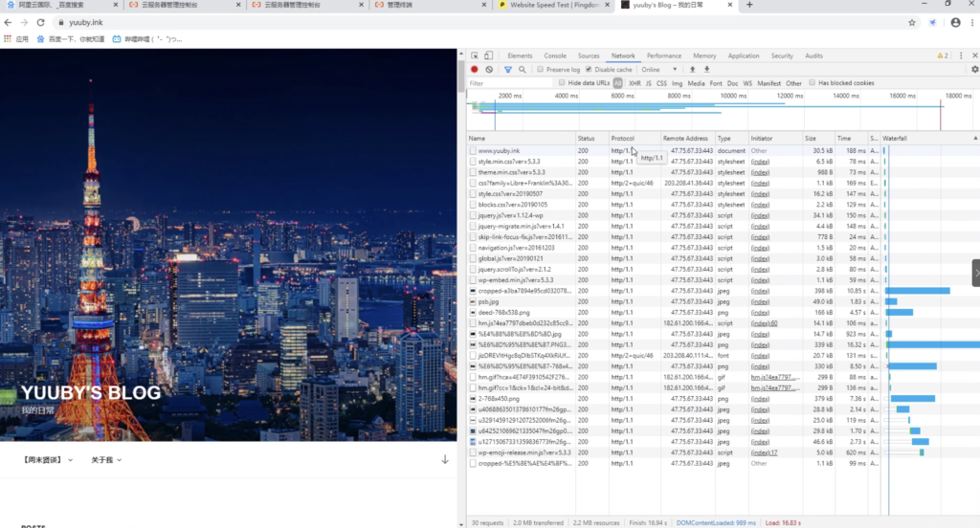980x528 pixels.
Task: Toggle the network filter funnel icon
Action: (x=507, y=70)
